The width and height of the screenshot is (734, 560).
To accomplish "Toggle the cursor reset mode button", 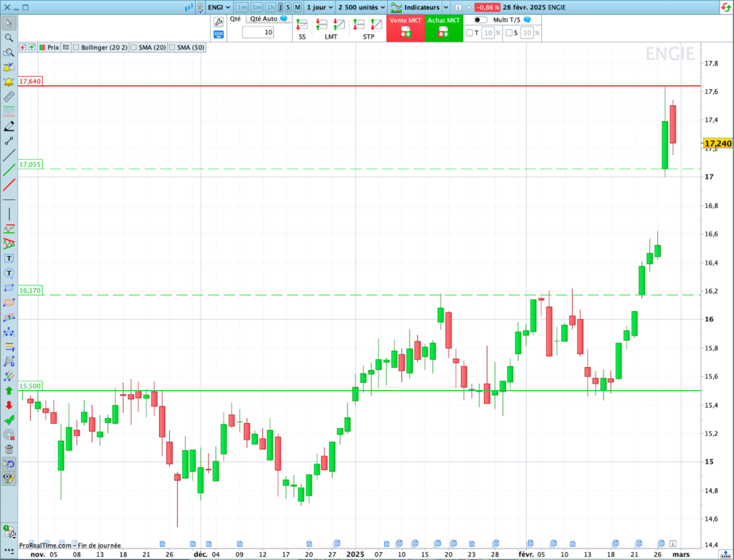I will (x=9, y=464).
